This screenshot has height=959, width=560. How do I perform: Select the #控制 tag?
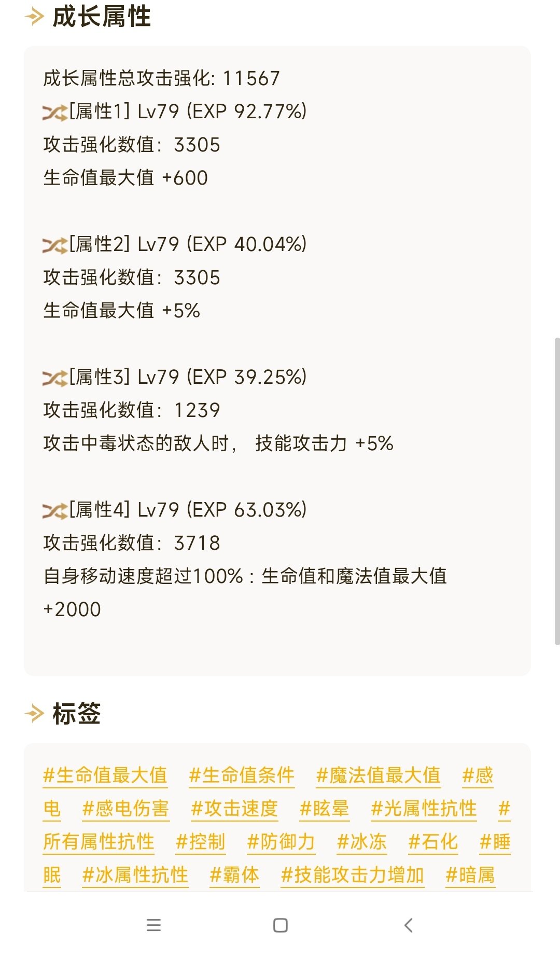coord(201,842)
